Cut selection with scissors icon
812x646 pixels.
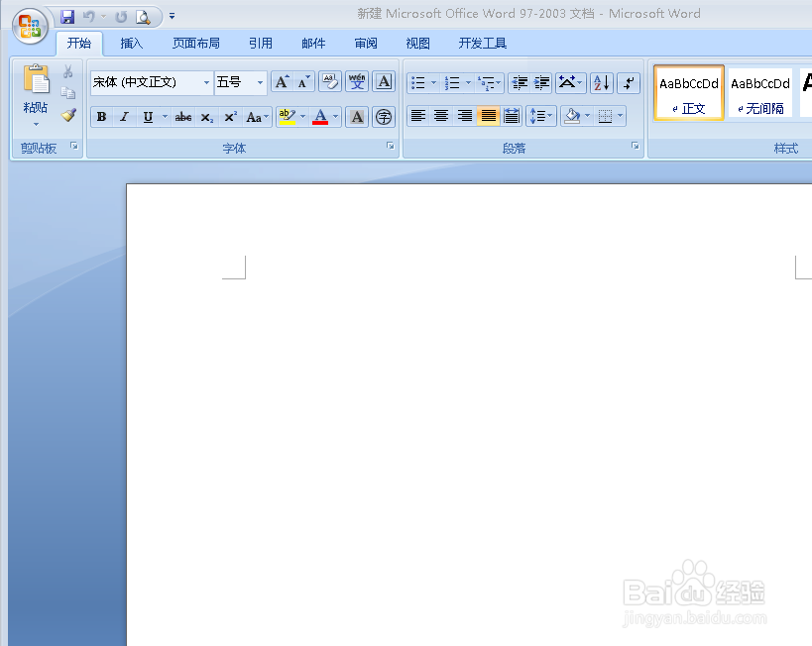67,71
